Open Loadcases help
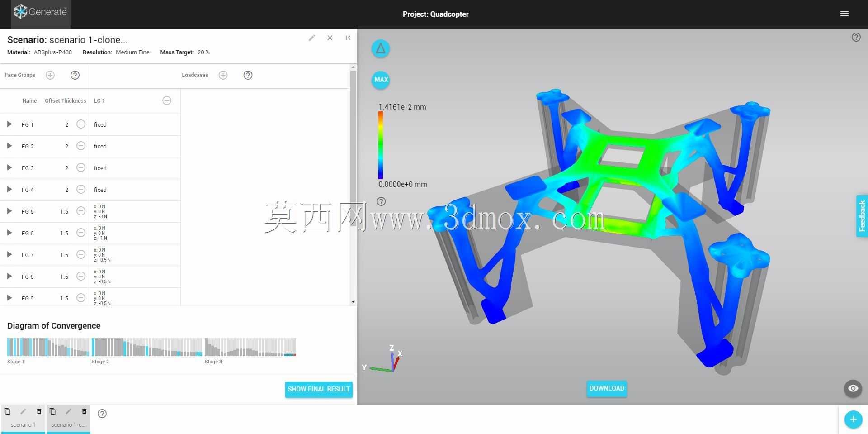 tap(248, 75)
